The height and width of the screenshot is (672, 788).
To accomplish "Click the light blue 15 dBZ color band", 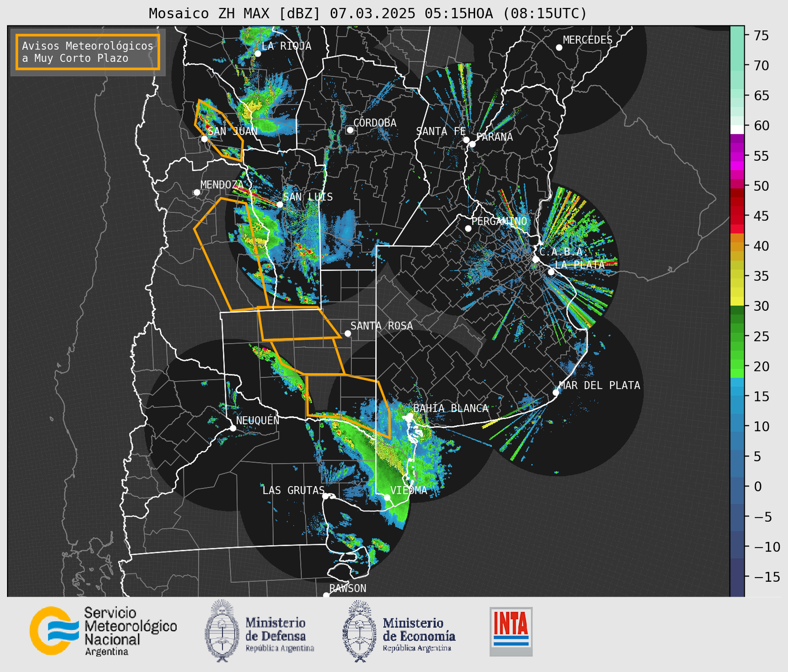I will tap(737, 396).
